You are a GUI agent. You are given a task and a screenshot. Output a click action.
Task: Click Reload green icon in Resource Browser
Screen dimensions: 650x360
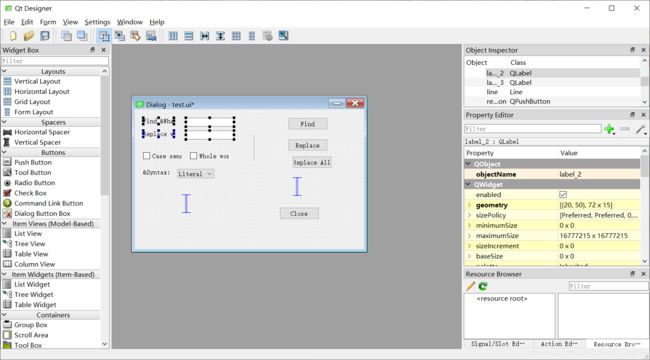pos(483,286)
